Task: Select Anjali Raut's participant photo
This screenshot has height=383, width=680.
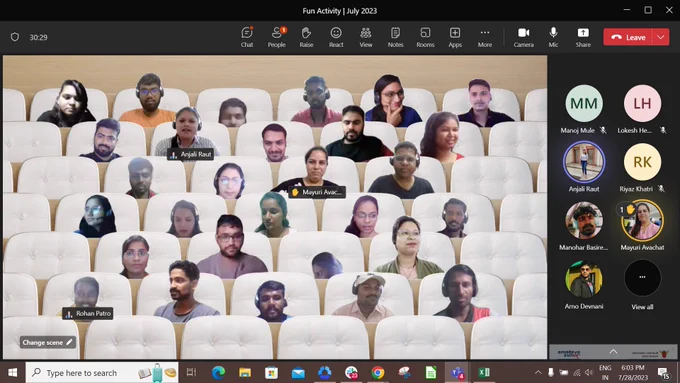Action: click(x=584, y=162)
